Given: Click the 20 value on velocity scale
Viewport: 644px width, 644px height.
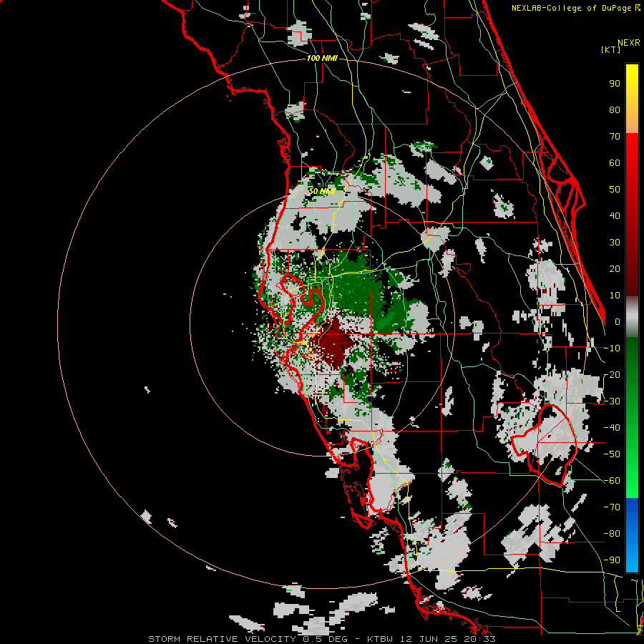Looking at the screenshot, I should (x=615, y=269).
